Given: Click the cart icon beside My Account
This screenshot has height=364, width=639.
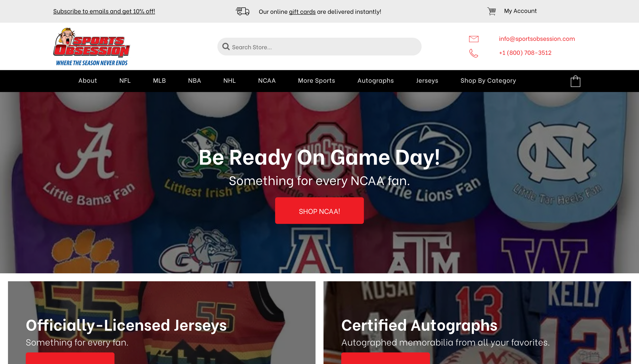Looking at the screenshot, I should 492,11.
